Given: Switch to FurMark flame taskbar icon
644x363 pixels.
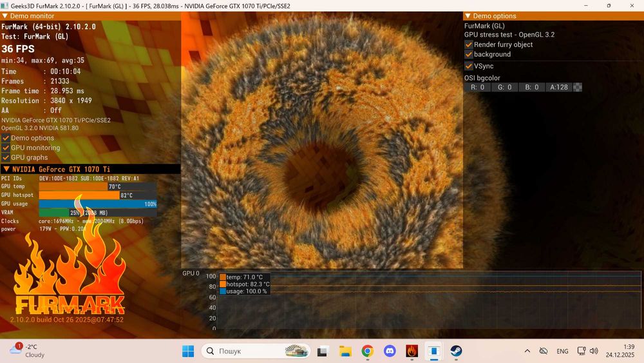Looking at the screenshot, I should click(412, 351).
